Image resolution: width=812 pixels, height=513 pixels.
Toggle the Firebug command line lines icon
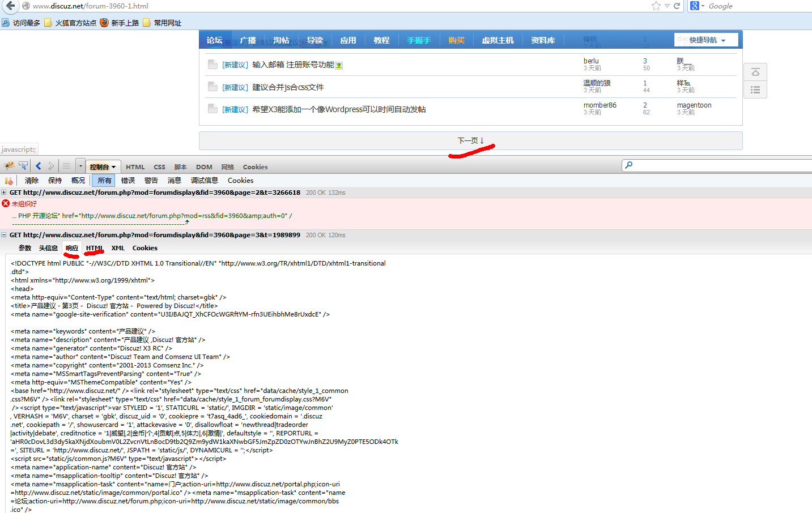(66, 166)
